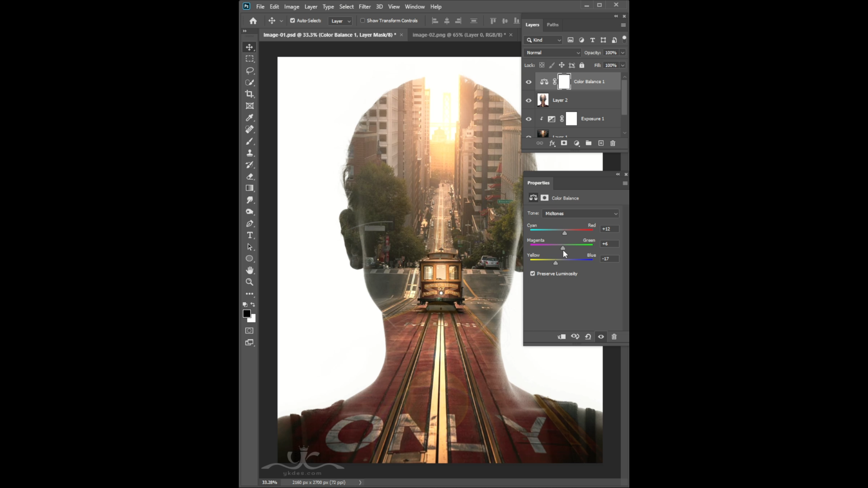Select the Frame tool
This screenshot has height=488, width=868.
(x=250, y=106)
